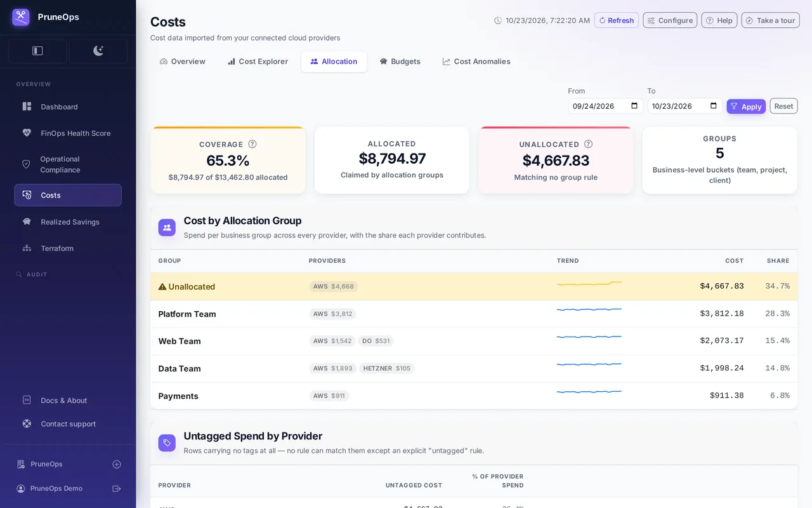This screenshot has height=508, width=812.
Task: Open FinOps Health Score page
Action: tap(68, 133)
